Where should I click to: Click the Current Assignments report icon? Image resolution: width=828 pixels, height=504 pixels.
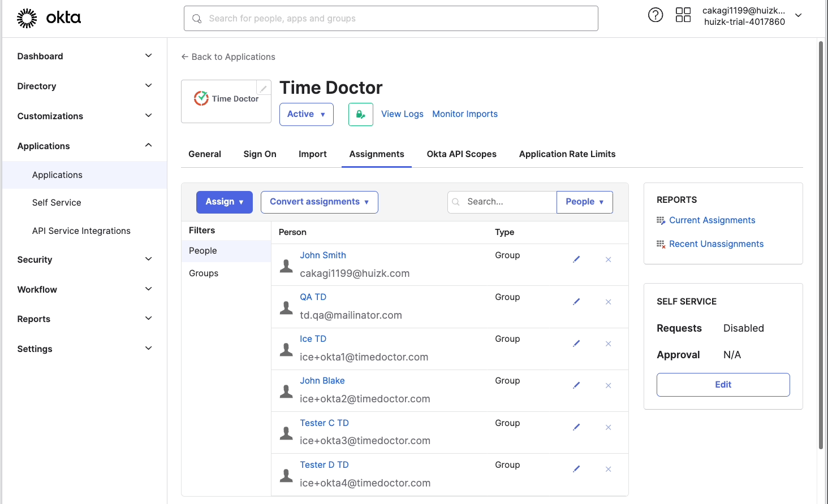point(661,220)
